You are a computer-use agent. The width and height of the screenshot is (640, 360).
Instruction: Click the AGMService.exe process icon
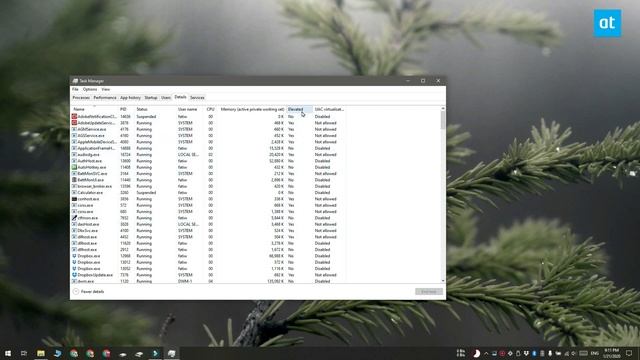[x=74, y=129]
